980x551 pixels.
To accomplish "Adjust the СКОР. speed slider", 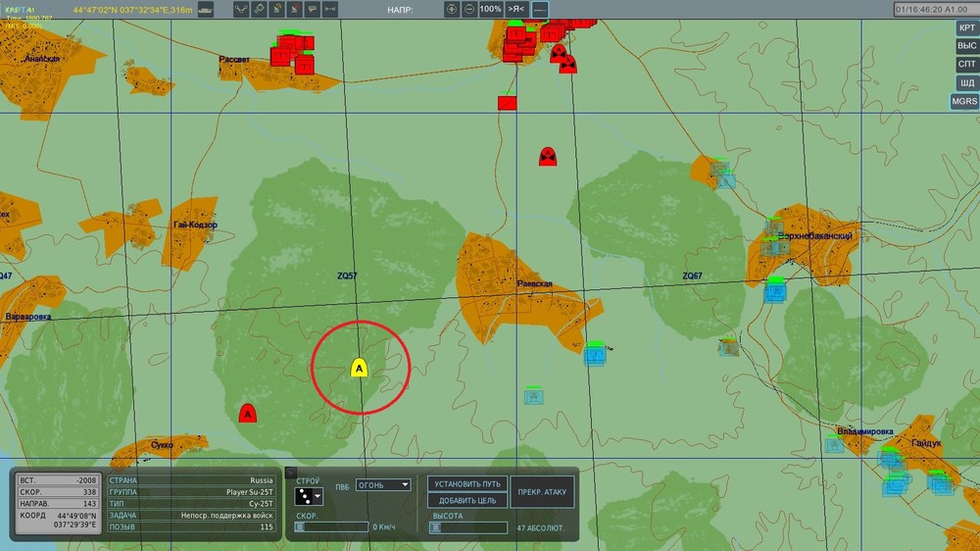I will [x=331, y=527].
